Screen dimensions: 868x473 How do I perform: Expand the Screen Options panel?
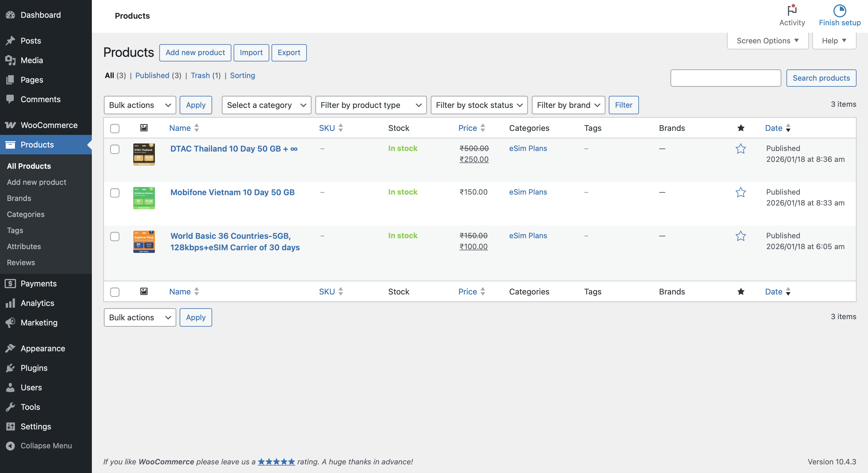click(x=767, y=40)
